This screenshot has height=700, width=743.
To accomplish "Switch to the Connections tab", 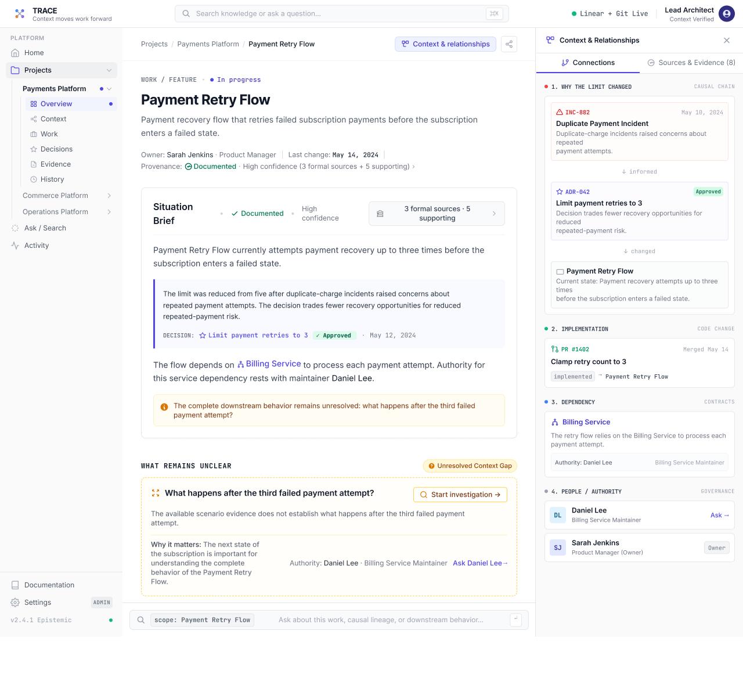I will coord(588,63).
